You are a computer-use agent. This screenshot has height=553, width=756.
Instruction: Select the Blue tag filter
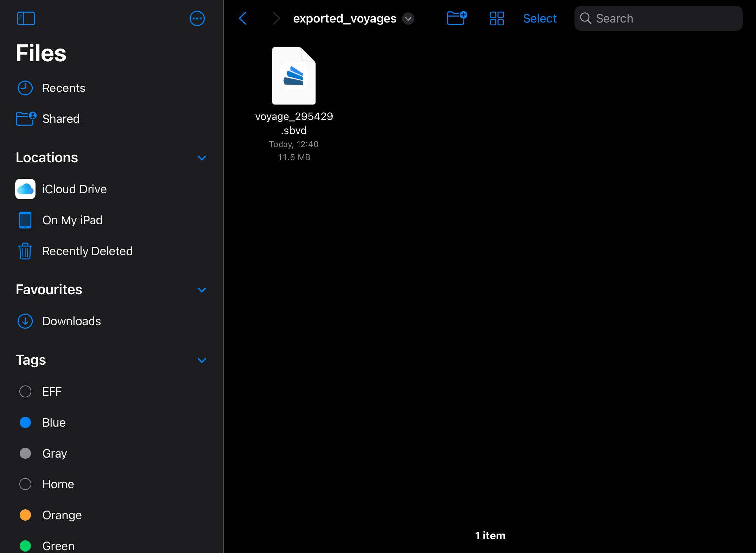point(54,422)
